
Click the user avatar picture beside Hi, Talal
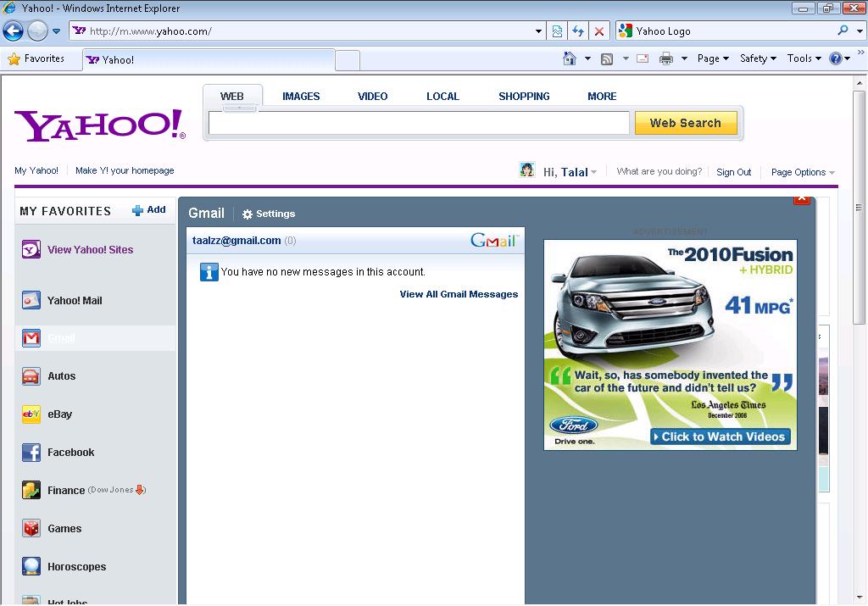[527, 170]
